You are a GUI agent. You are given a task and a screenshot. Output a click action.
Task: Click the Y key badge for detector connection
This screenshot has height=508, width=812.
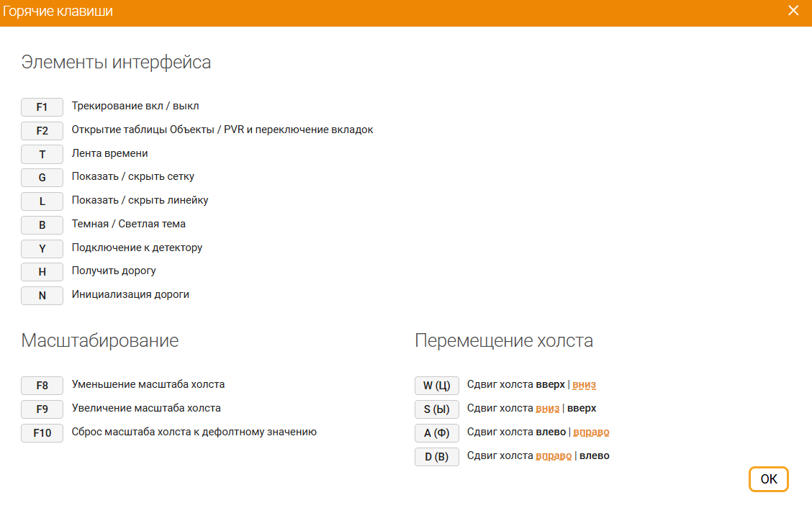(42, 248)
